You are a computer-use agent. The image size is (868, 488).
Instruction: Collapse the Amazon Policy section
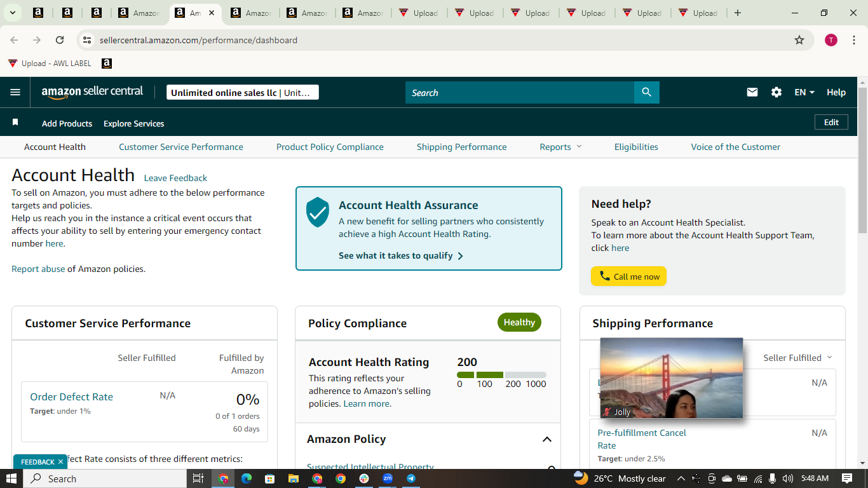[546, 439]
